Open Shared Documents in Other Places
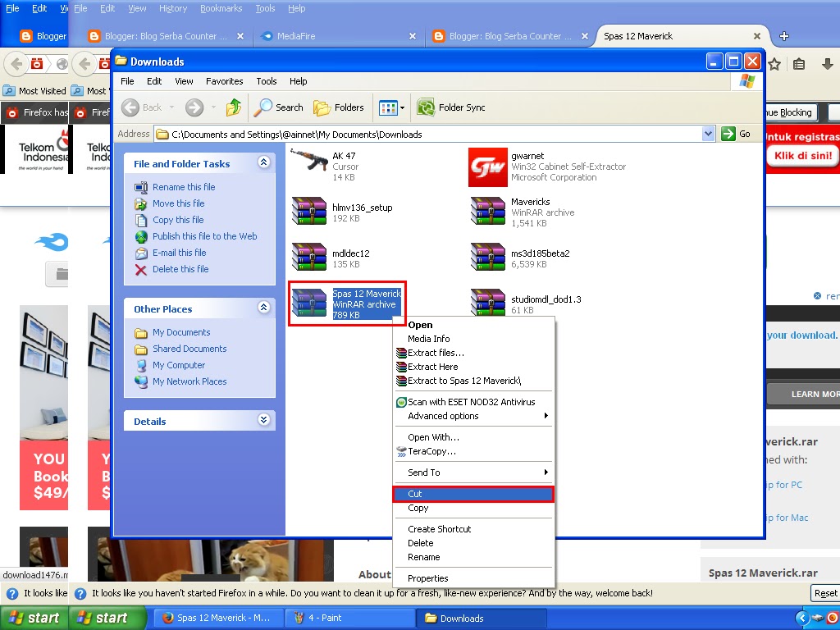Viewport: 840px width, 630px height. (189, 349)
